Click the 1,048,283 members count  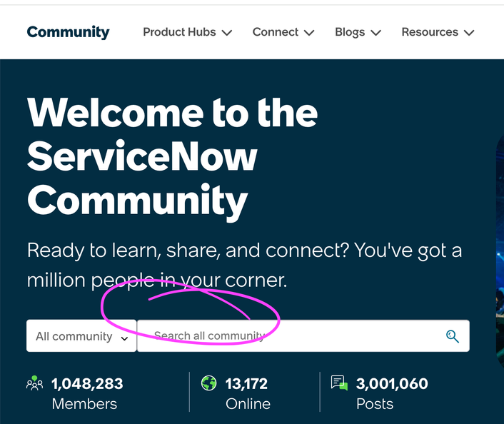pos(87,384)
